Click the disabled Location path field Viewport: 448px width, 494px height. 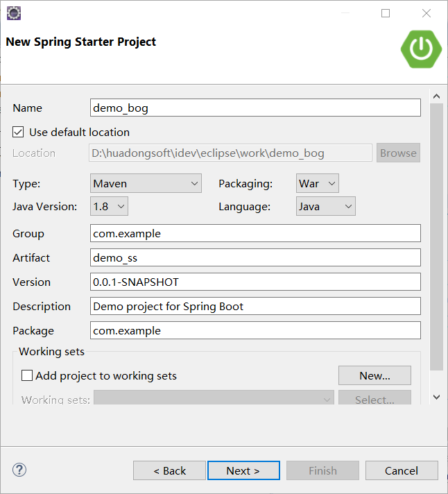[x=230, y=153]
